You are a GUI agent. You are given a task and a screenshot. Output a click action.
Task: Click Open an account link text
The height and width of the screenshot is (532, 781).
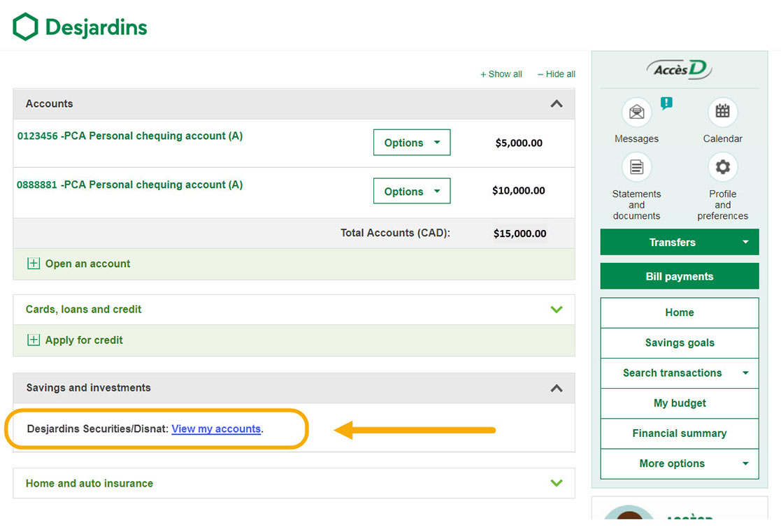(x=87, y=264)
